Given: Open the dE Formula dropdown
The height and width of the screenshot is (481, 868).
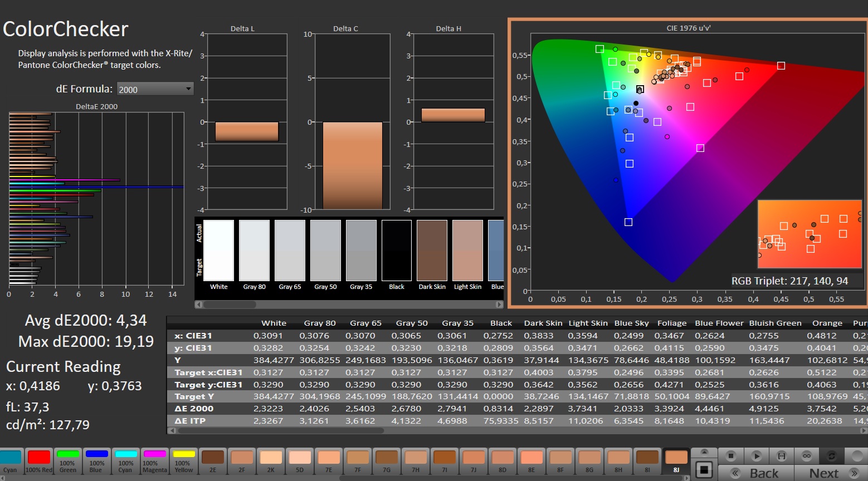Looking at the screenshot, I should [155, 89].
